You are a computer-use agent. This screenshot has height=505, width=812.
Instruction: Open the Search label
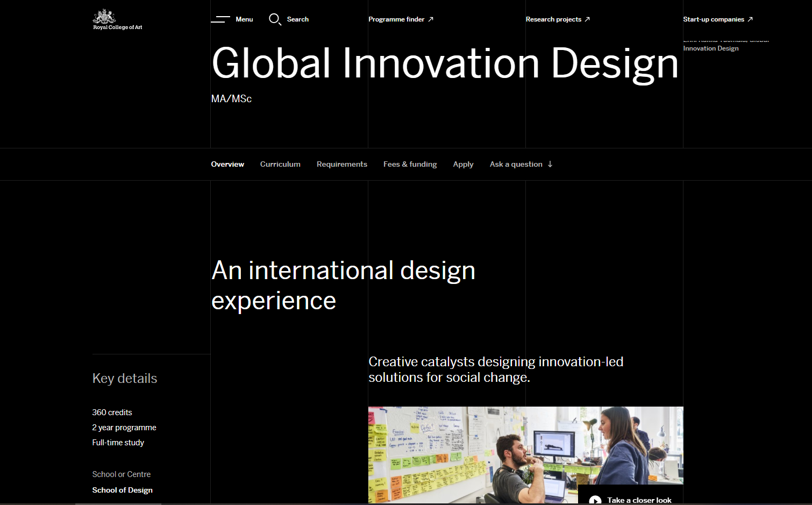pos(298,19)
